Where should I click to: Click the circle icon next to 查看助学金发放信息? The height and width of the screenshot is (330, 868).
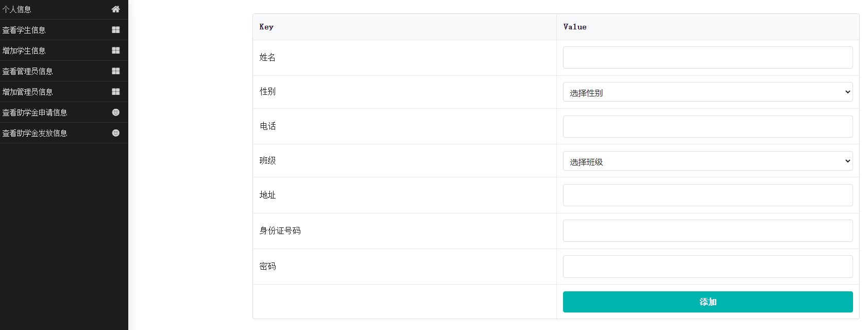[115, 133]
